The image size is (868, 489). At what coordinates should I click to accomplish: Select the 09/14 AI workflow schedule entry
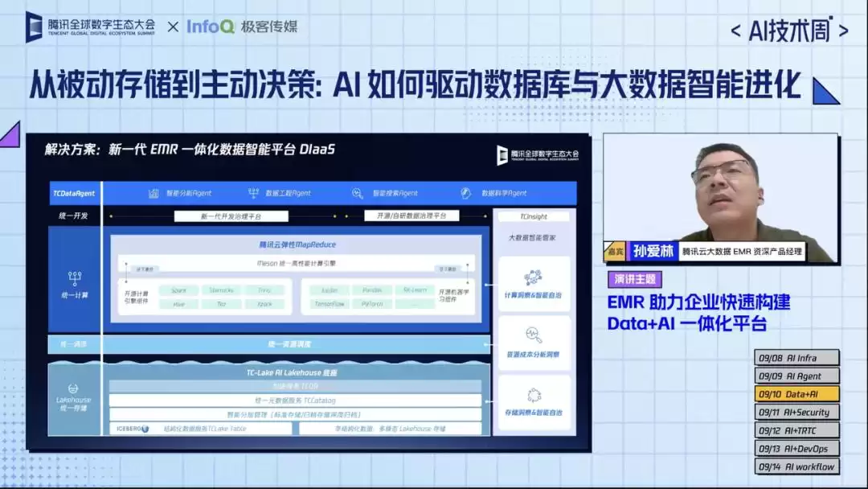796,466
